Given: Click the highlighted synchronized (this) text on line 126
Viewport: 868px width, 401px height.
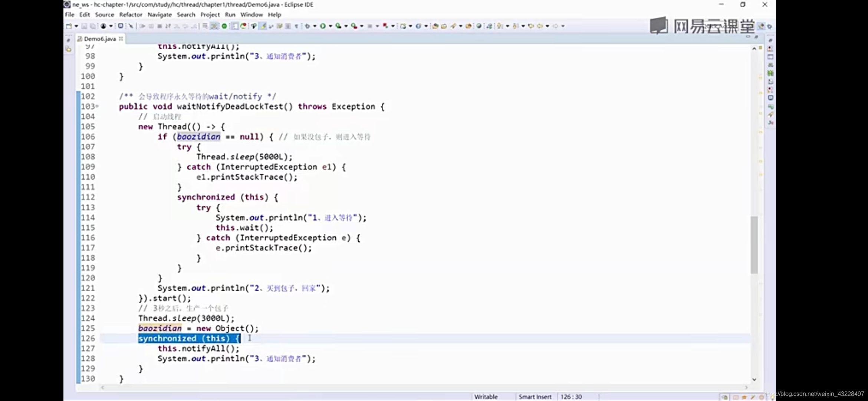Looking at the screenshot, I should point(189,338).
